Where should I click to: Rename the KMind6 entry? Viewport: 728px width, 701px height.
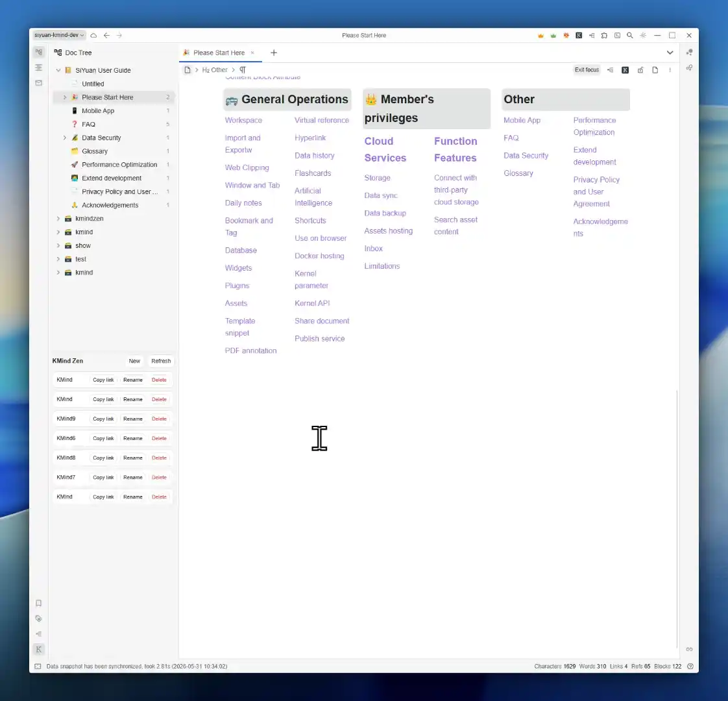tap(133, 438)
